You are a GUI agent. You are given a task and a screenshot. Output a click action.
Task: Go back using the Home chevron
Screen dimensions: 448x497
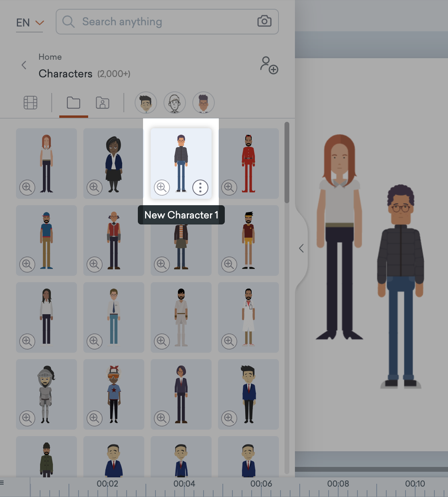24,65
